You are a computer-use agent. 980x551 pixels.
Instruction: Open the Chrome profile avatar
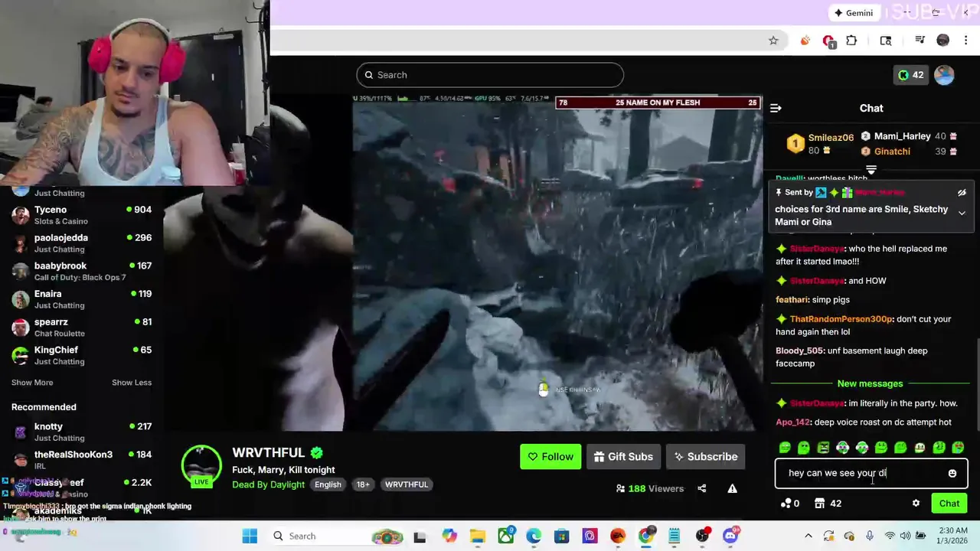click(x=943, y=41)
